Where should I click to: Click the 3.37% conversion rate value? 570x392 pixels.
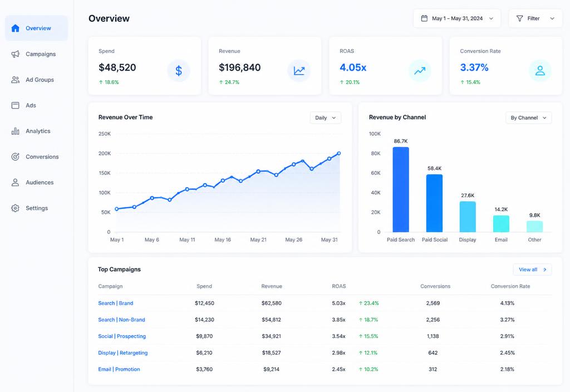pyautogui.click(x=474, y=67)
